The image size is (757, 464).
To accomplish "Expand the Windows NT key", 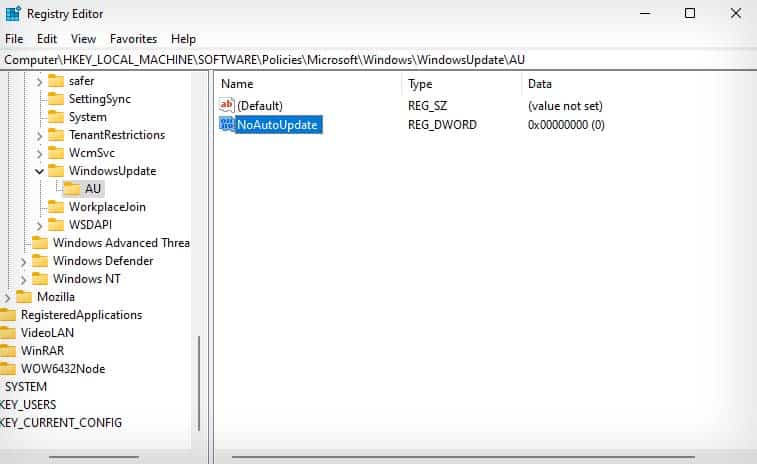I will [x=23, y=280].
